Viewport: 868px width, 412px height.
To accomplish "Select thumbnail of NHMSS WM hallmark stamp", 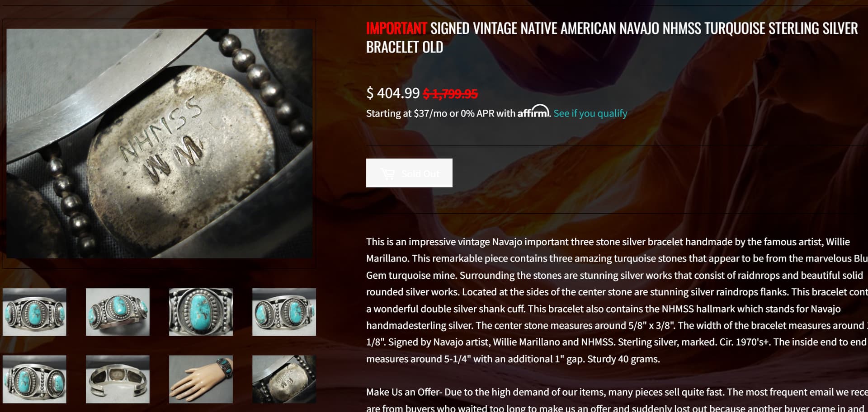I will coord(284,379).
